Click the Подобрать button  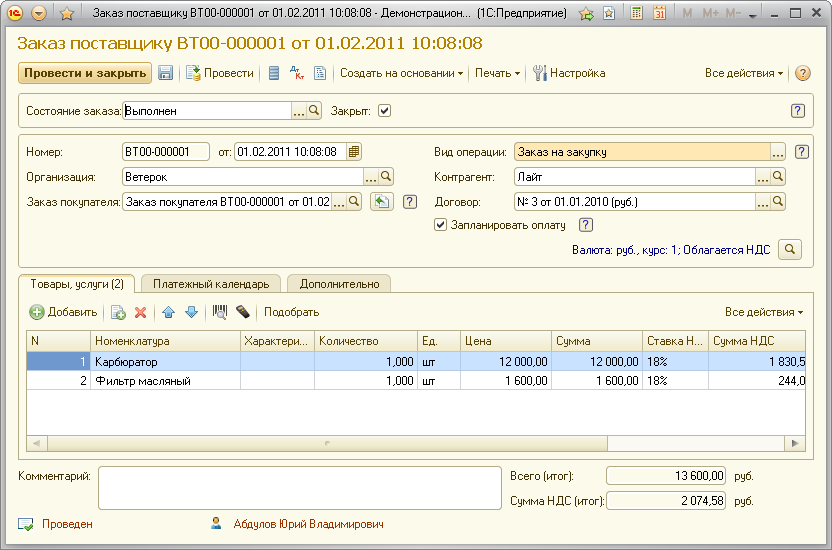[x=291, y=312]
